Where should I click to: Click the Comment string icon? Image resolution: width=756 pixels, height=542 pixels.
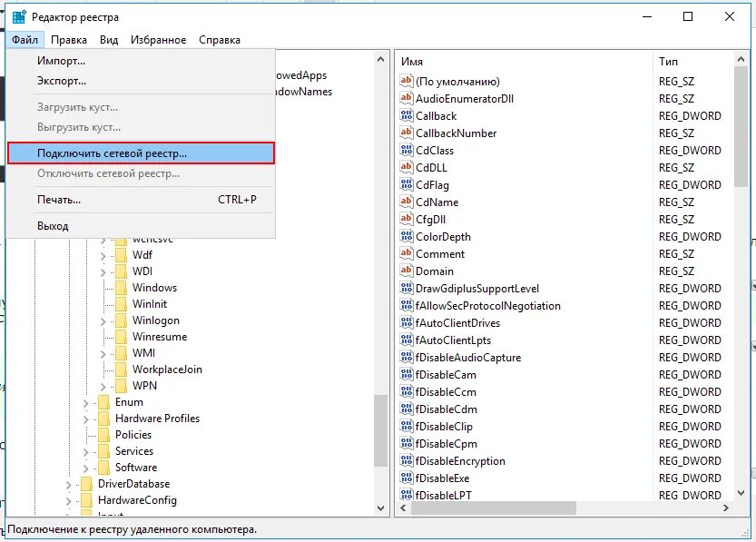[407, 253]
